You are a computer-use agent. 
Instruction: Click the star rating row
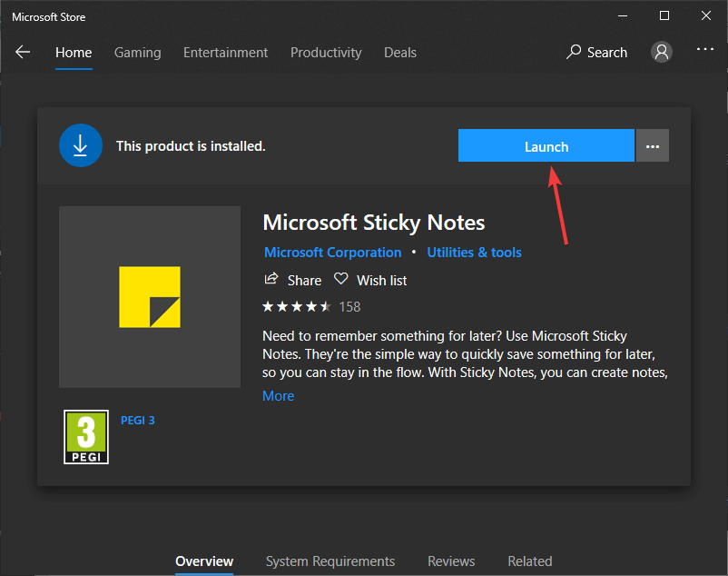pos(297,306)
